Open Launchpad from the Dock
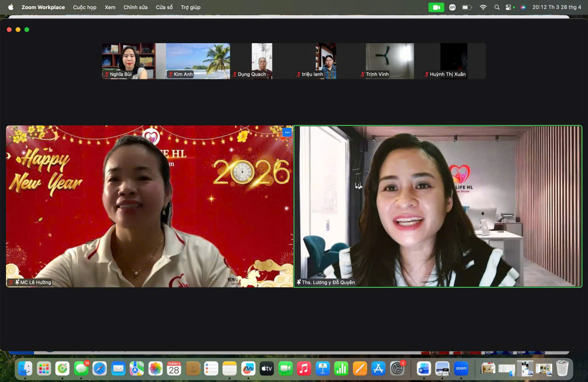Screen dimensions: 588x382 click(x=44, y=368)
